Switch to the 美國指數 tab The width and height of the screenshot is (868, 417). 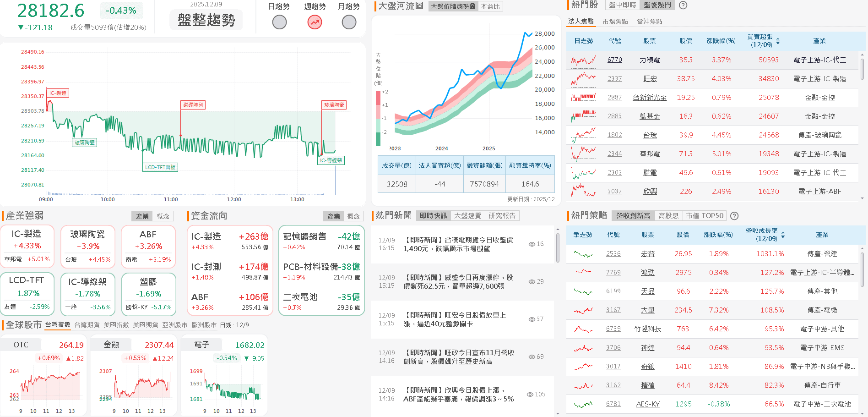point(118,324)
